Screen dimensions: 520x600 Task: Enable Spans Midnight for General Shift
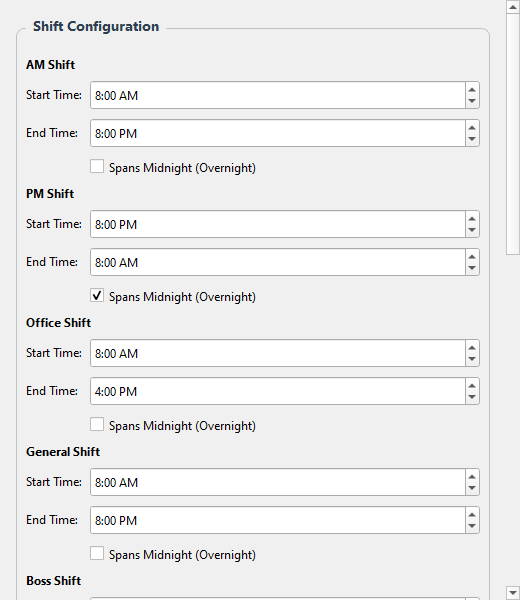pyautogui.click(x=97, y=553)
